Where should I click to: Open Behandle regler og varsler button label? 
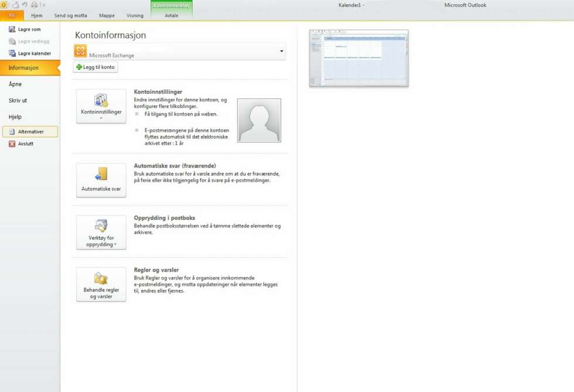[101, 293]
